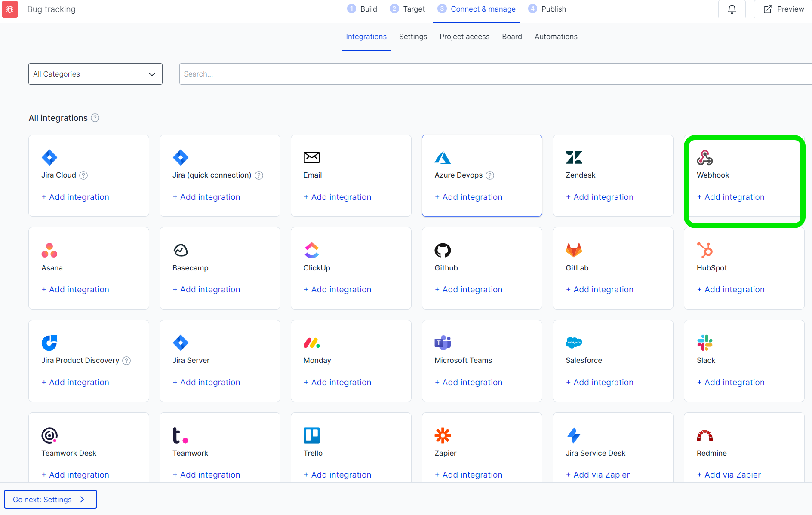The width and height of the screenshot is (812, 515).
Task: Click the Bug tracking project title
Action: pyautogui.click(x=52, y=9)
